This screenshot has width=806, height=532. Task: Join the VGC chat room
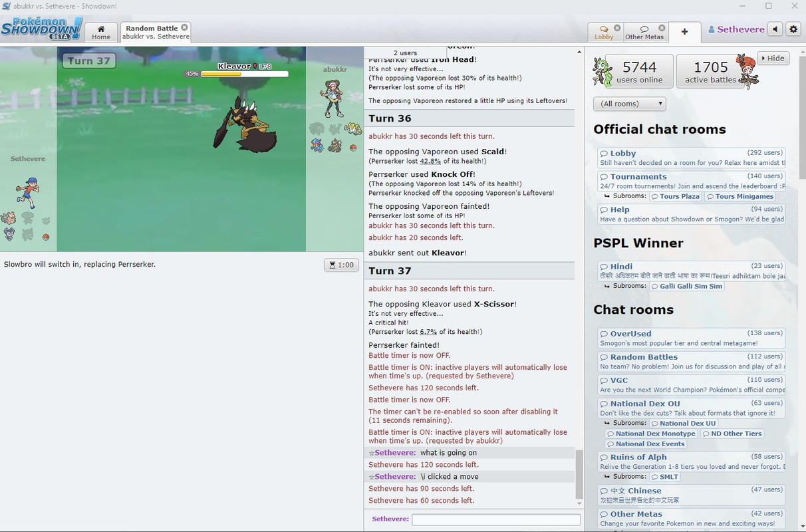click(691, 384)
